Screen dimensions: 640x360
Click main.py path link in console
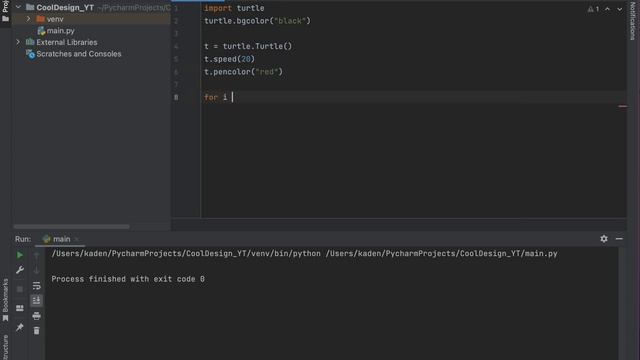coord(441,253)
